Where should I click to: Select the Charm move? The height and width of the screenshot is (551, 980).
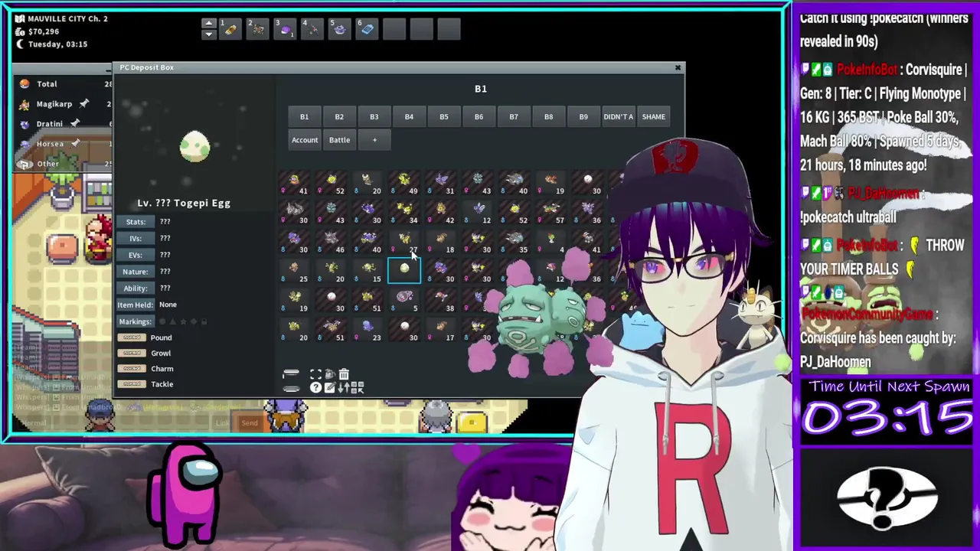(x=162, y=369)
